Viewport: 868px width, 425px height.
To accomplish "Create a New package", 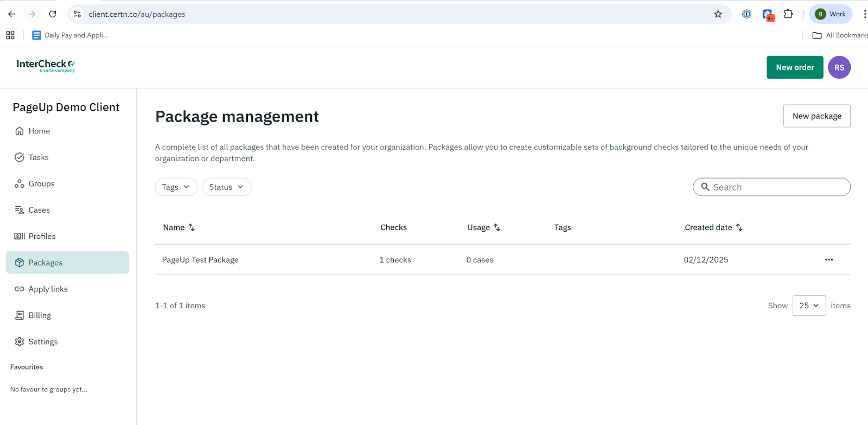I will point(816,116).
